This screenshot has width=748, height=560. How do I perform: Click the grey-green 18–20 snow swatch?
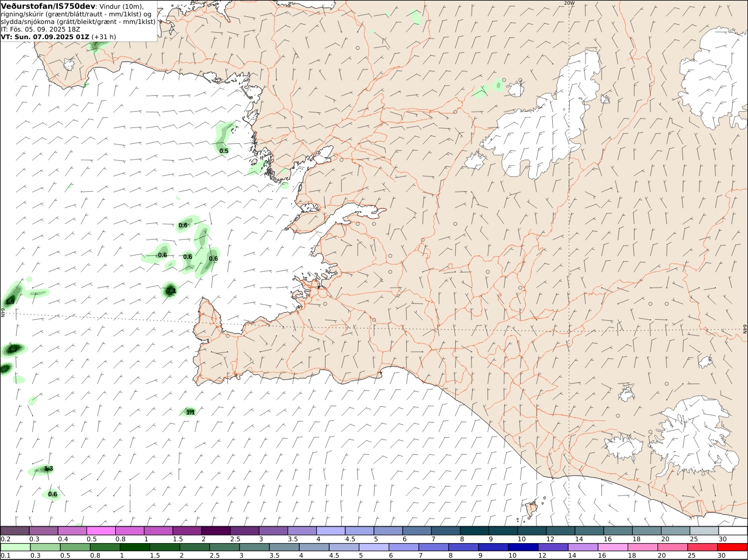click(x=648, y=531)
